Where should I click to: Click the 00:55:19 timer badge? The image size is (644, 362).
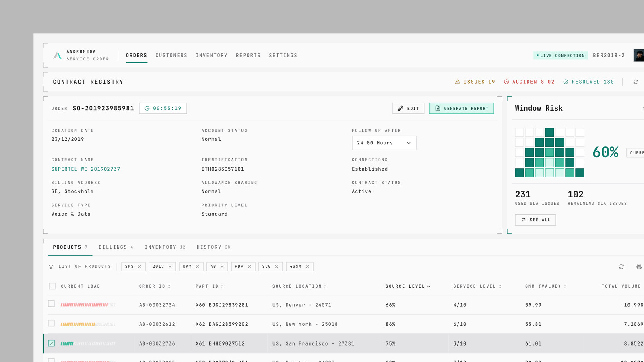(x=163, y=108)
